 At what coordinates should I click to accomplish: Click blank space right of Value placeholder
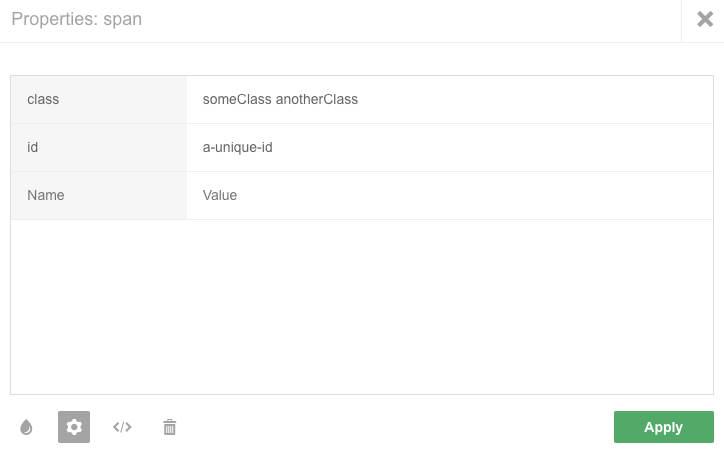point(470,196)
